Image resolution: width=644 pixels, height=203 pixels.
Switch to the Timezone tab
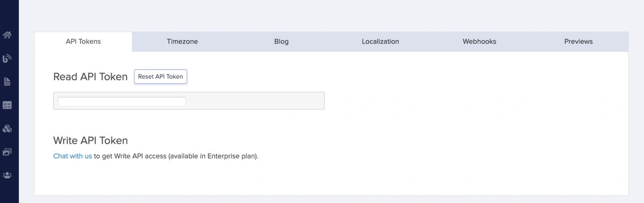point(182,41)
